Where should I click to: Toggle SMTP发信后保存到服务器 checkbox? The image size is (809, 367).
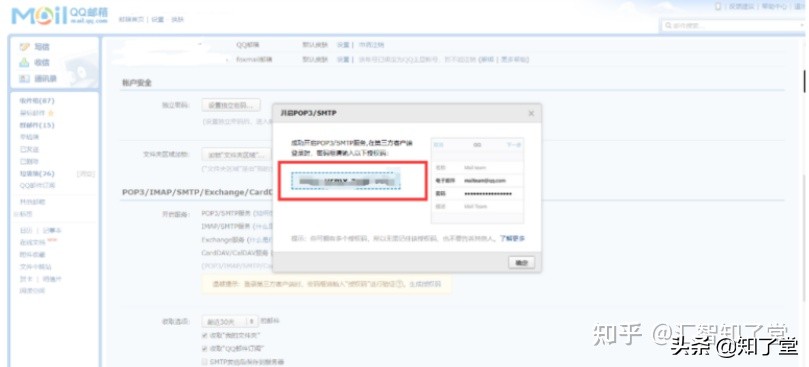pos(205,362)
